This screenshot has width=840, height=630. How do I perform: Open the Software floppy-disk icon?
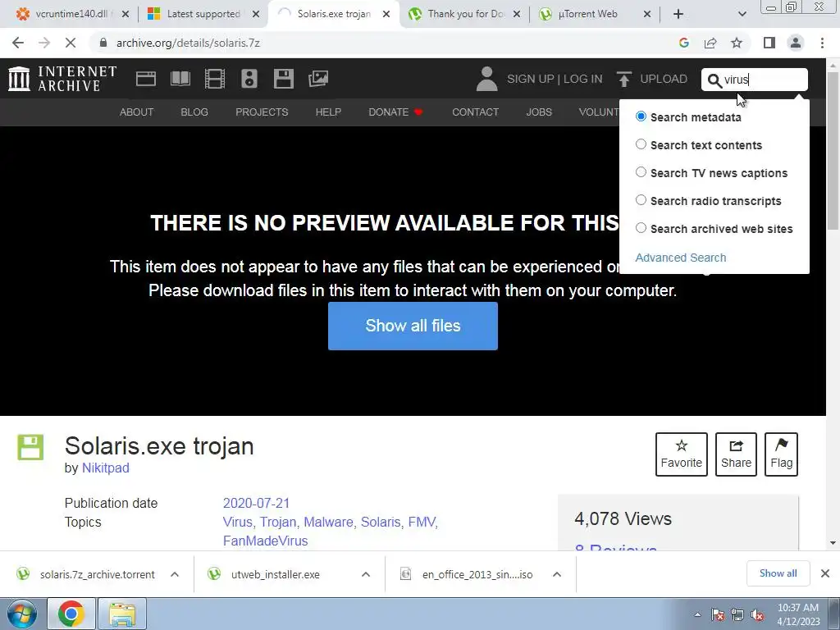283,79
